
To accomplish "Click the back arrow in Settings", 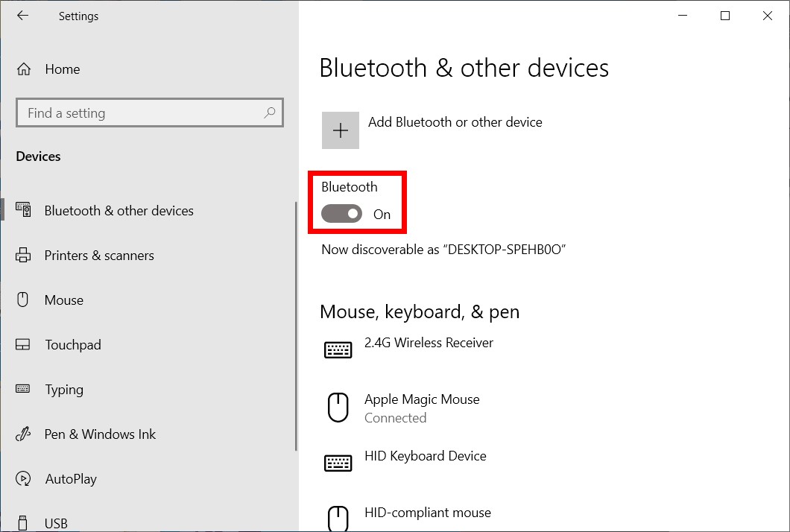I will (x=23, y=16).
